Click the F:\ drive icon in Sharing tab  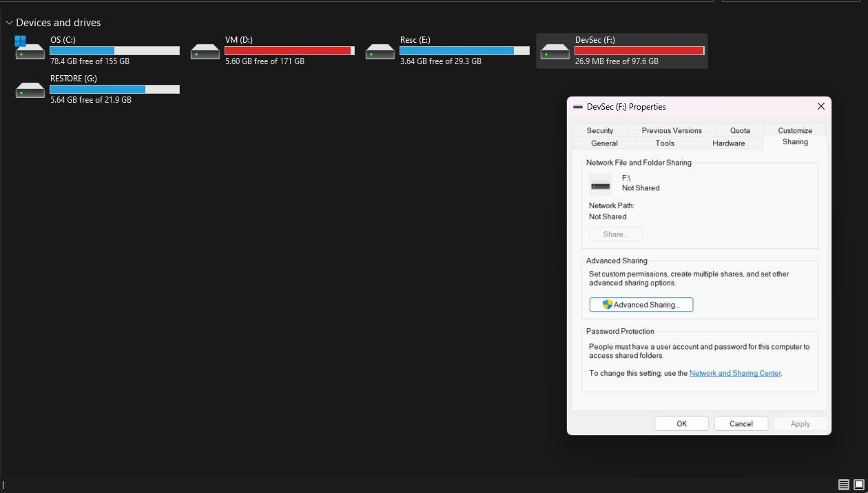click(x=601, y=185)
